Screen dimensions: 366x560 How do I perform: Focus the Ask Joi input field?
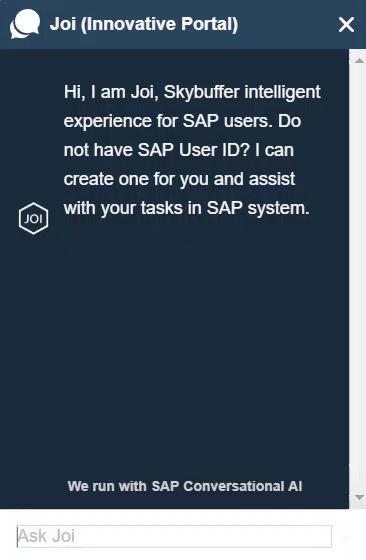click(x=174, y=536)
